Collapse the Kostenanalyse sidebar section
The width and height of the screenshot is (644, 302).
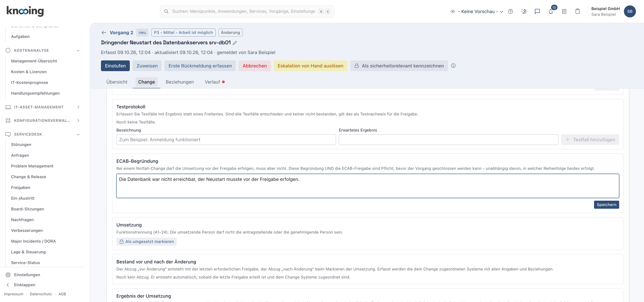click(78, 51)
